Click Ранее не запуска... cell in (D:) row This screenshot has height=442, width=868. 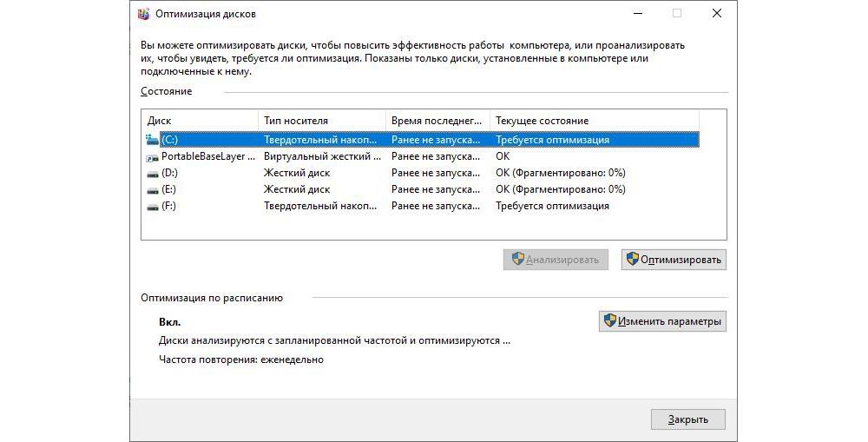(436, 173)
